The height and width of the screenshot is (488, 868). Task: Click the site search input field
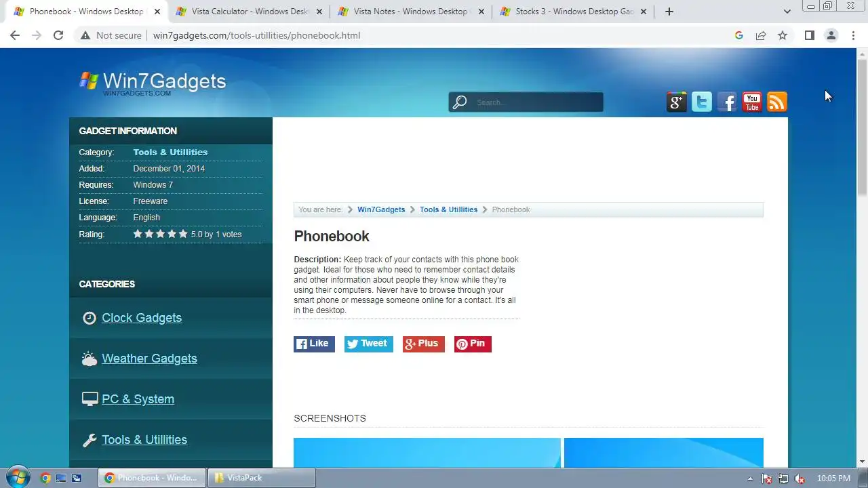pos(536,102)
